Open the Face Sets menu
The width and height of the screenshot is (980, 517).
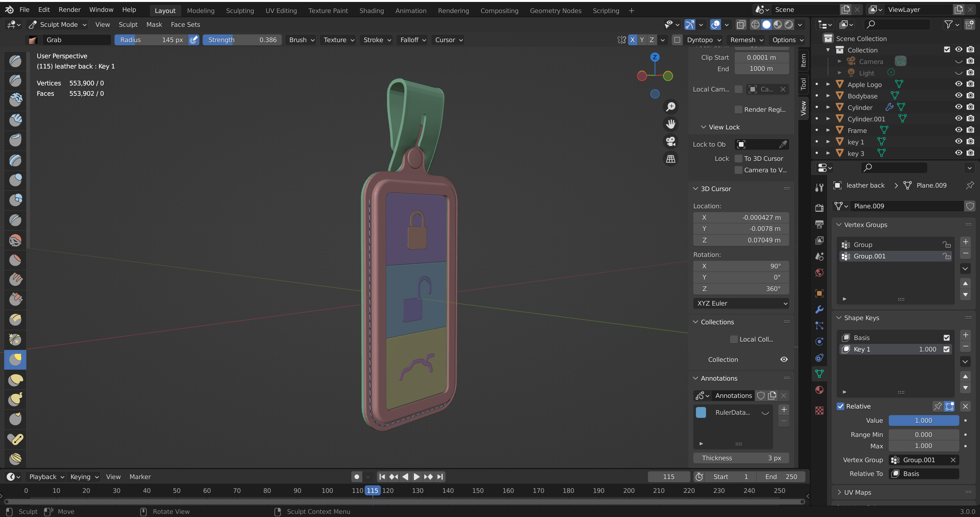185,24
